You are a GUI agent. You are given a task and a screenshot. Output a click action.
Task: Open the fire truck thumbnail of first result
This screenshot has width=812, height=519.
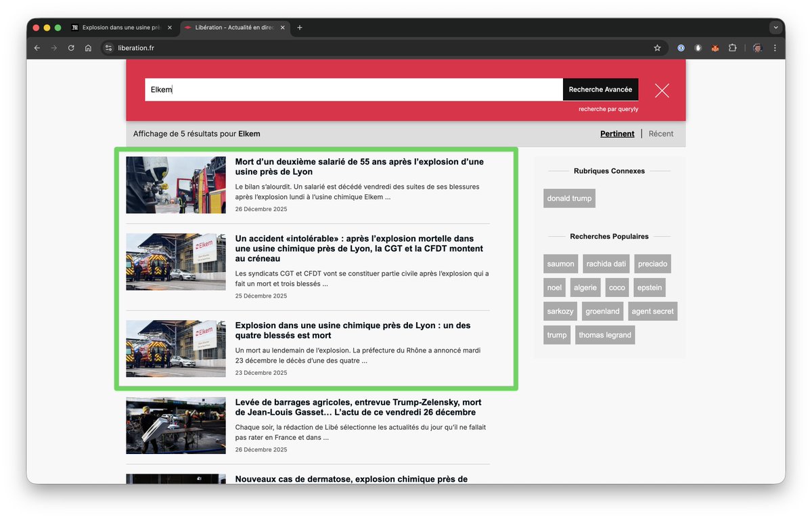[176, 185]
